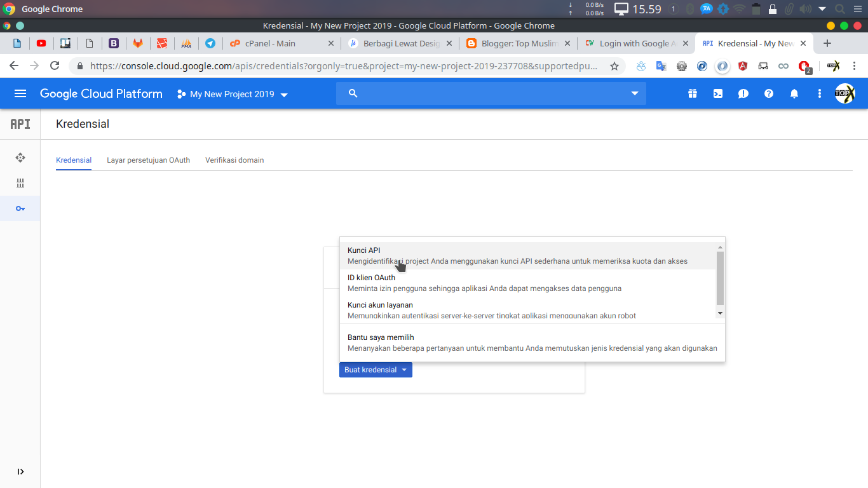The width and height of the screenshot is (868, 488).
Task: Select the key Credentials sidebar icon
Action: pos(20,208)
